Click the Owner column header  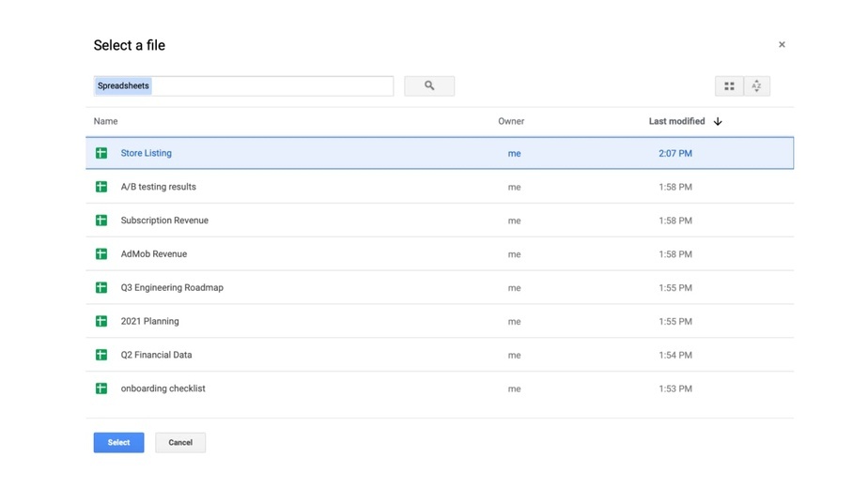511,121
